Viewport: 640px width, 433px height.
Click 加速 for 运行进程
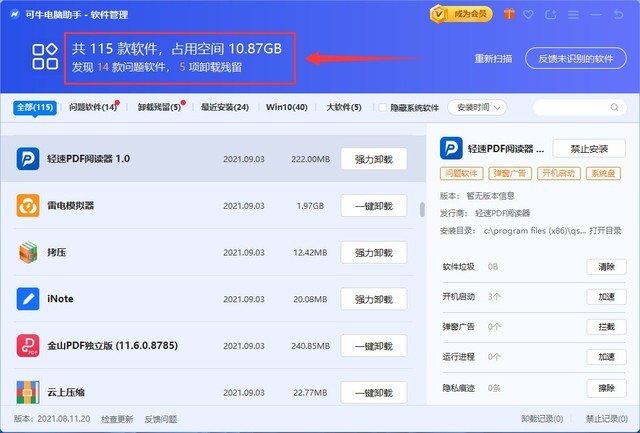[606, 357]
